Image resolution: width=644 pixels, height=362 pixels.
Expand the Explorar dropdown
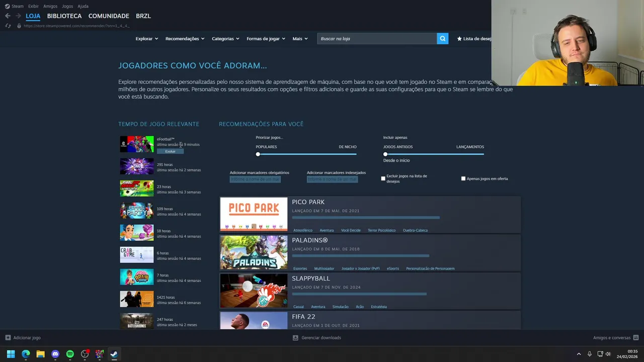147,39
